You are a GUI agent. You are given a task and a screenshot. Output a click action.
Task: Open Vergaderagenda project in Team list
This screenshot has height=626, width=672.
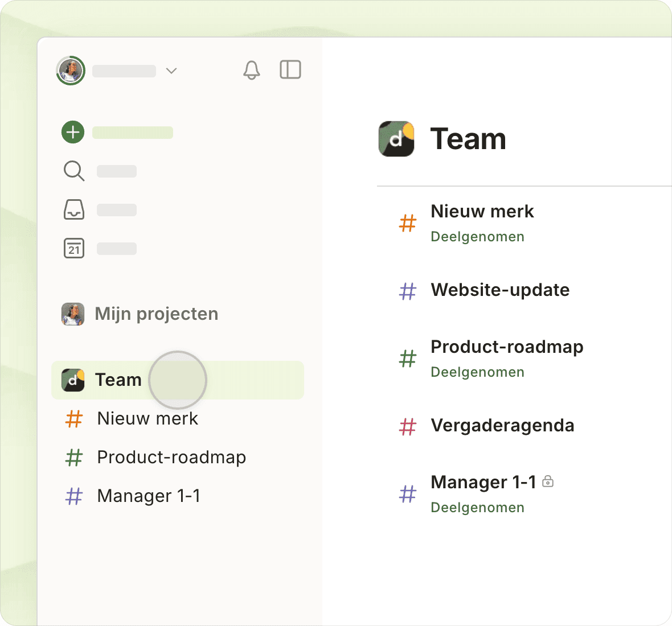(502, 425)
